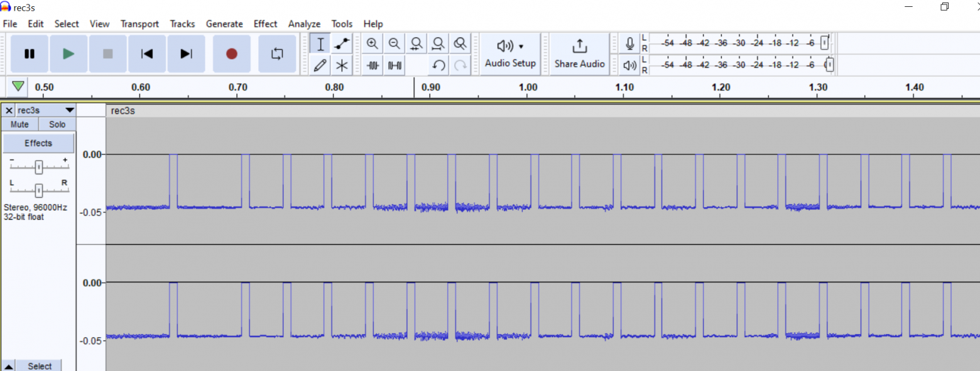Select the Envelope tool

(342, 44)
